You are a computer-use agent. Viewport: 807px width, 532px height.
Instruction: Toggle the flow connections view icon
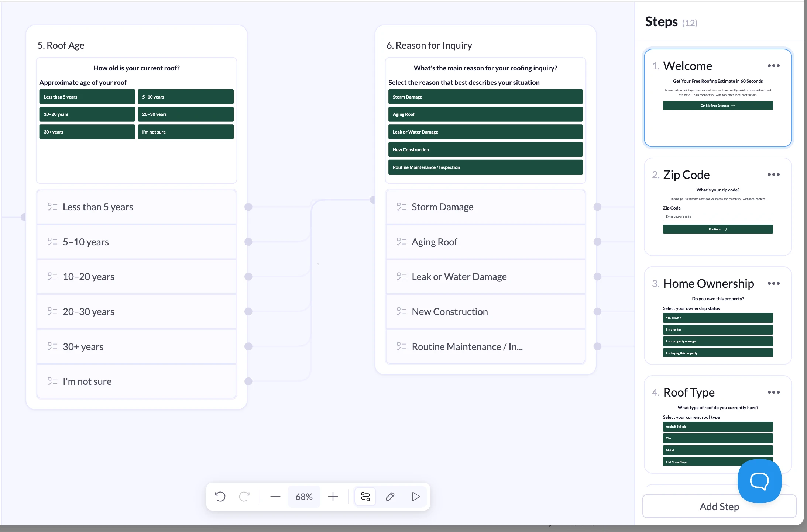(365, 497)
